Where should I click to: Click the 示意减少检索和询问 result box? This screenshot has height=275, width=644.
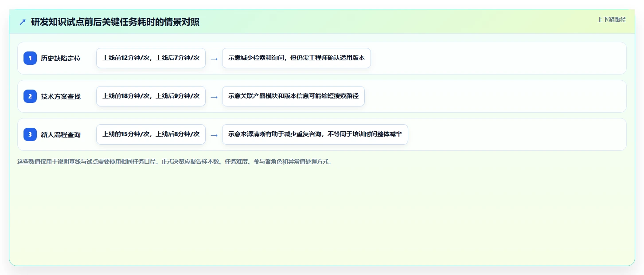[x=297, y=58]
